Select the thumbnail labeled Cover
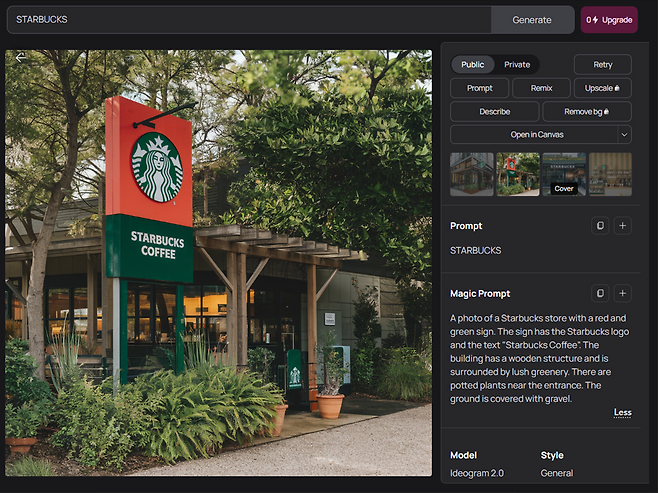Viewport: 658px width, 493px height. tap(564, 174)
